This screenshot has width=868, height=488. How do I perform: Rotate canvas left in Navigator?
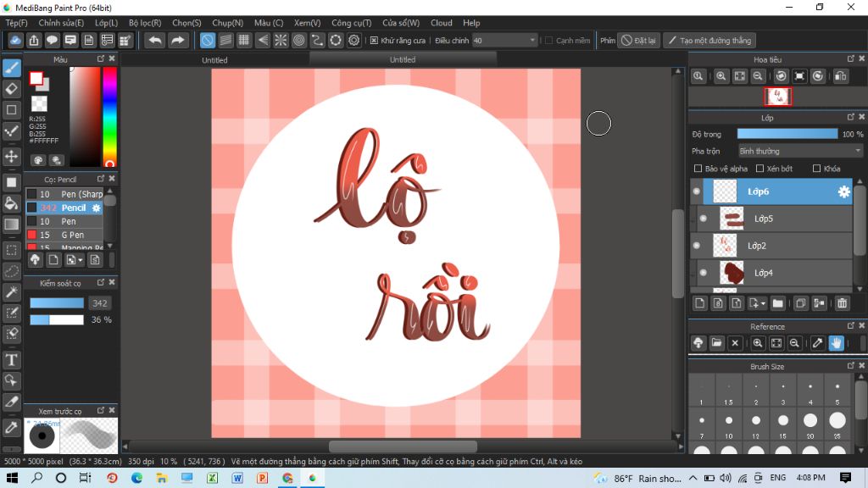[781, 76]
